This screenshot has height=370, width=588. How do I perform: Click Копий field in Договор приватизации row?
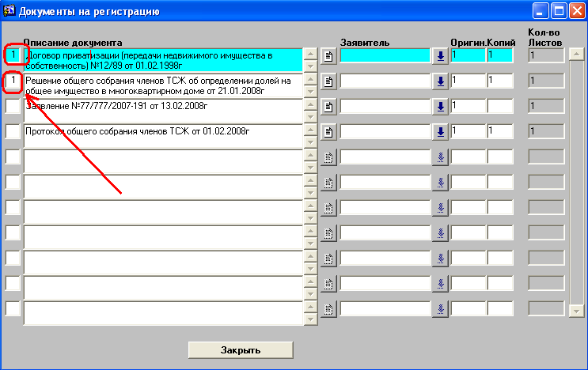pyautogui.click(x=500, y=55)
